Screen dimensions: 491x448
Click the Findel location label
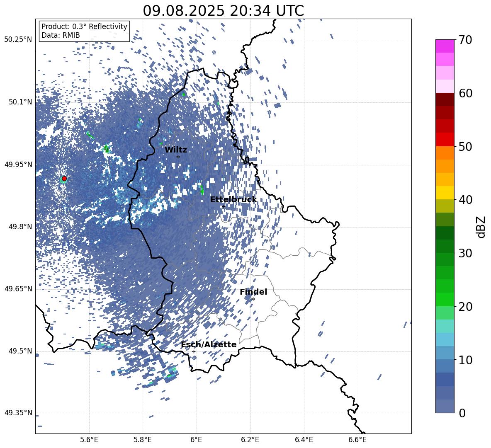coord(253,292)
